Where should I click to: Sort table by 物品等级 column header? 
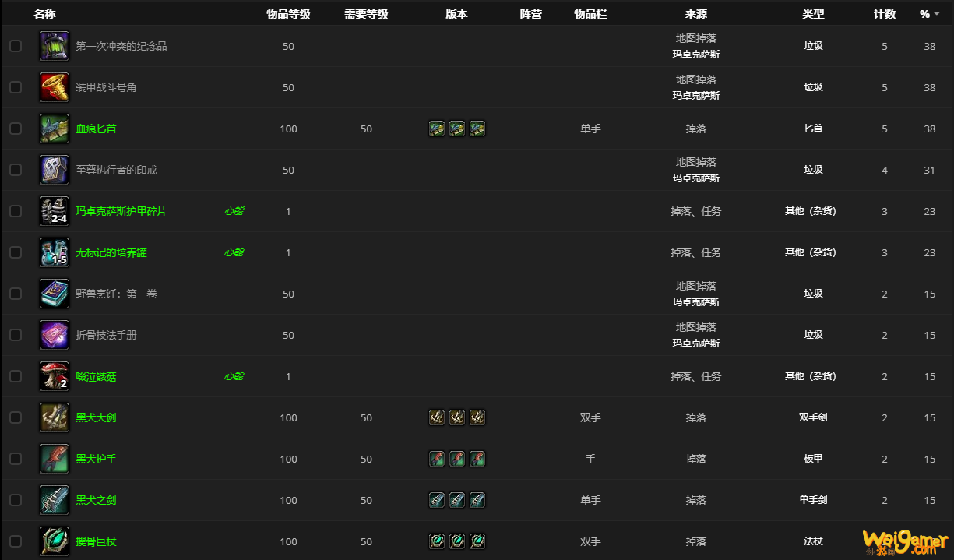tap(288, 14)
